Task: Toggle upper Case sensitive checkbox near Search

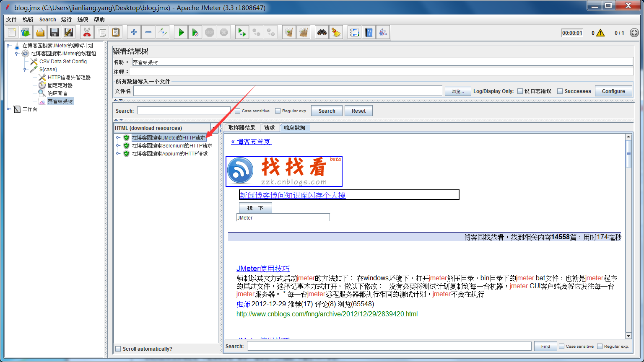Action: (x=237, y=111)
